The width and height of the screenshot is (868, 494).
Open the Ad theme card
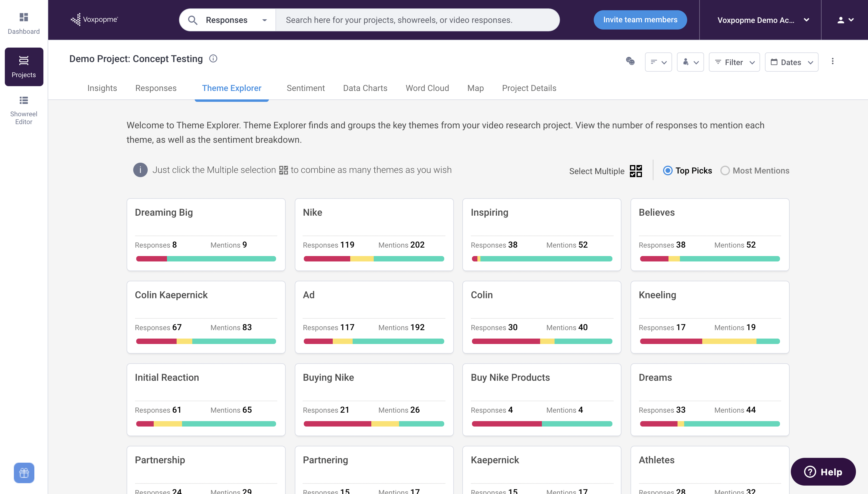tap(374, 317)
